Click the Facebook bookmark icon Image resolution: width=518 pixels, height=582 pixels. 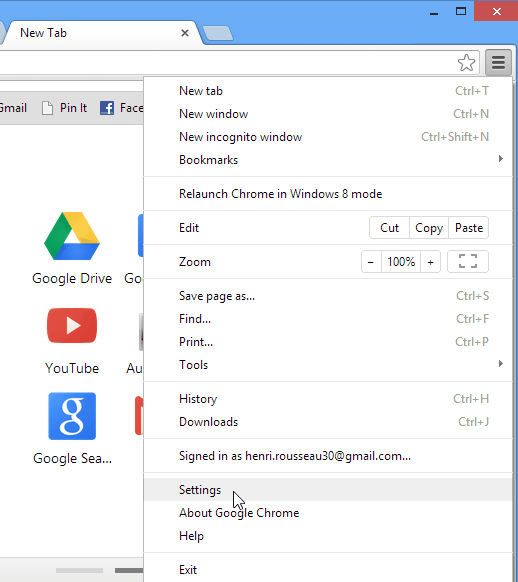coord(107,108)
